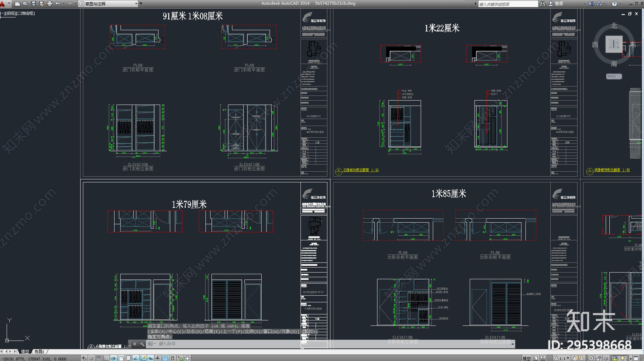Click the 键入命令 command input field

tap(333, 344)
